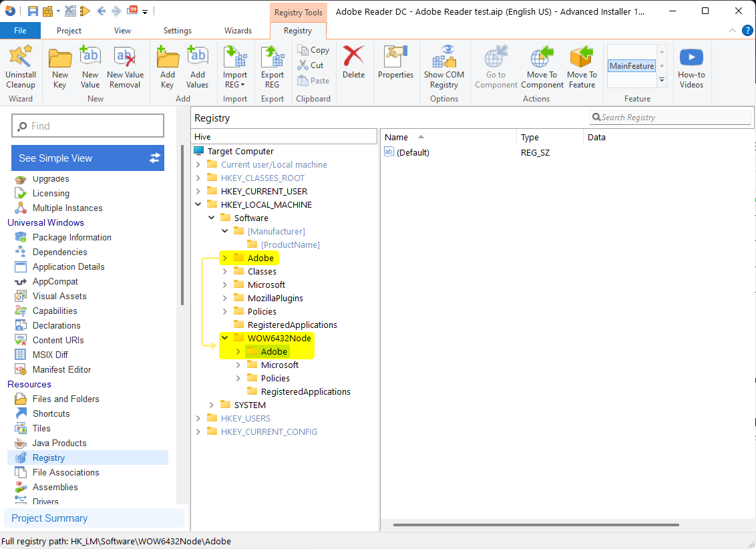Click the left navigation panel scrollbar

(182, 225)
